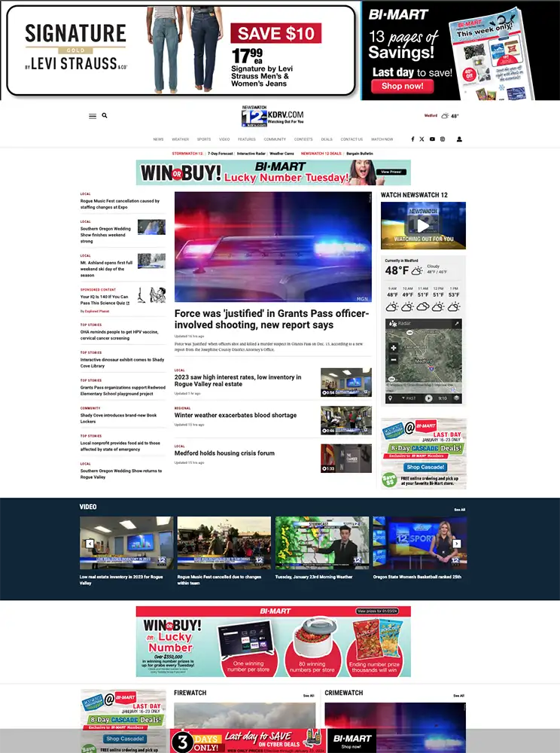The image size is (560, 753).
Task: Click the header weather cloud icon near 48°
Action: [446, 116]
